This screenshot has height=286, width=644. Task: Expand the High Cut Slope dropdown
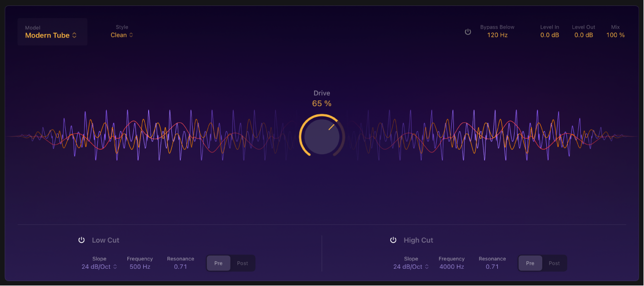[x=411, y=267]
